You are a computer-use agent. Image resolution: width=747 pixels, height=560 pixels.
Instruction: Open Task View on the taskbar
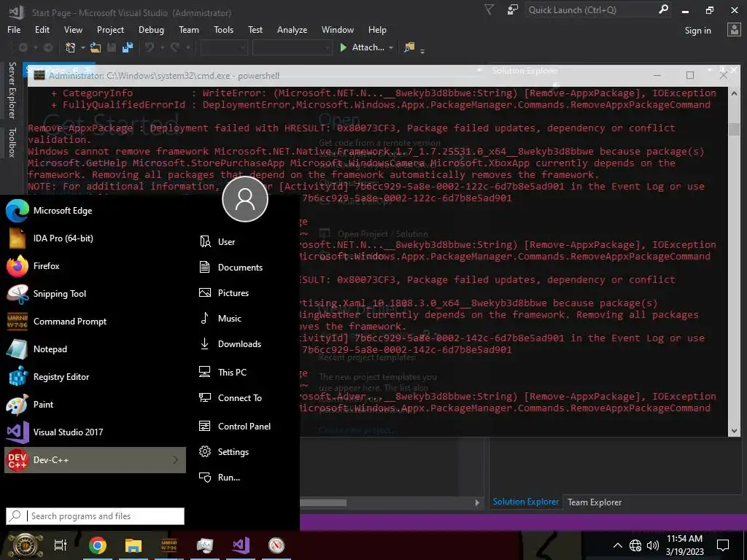pyautogui.click(x=61, y=545)
